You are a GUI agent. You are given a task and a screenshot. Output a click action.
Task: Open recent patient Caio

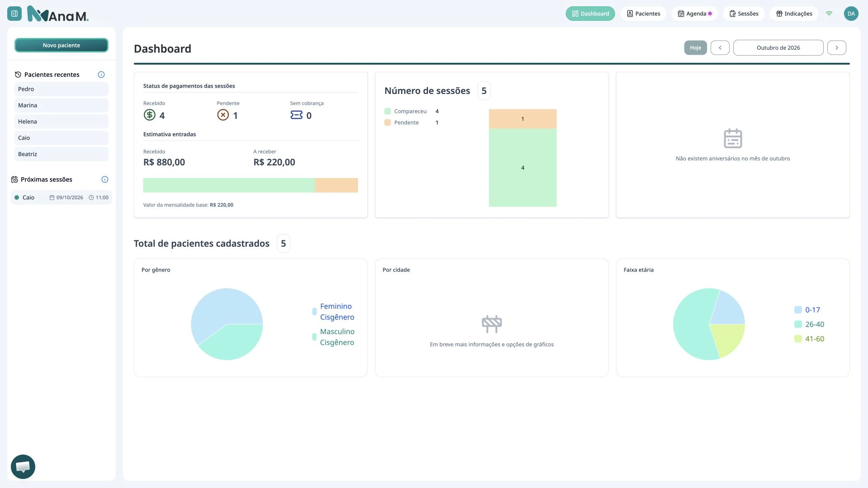[x=61, y=138]
